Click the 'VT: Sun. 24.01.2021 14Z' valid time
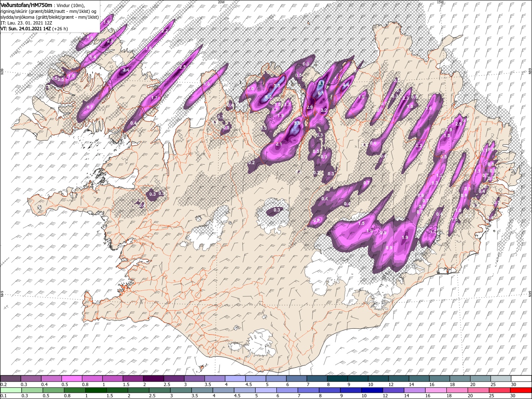 click(x=26, y=28)
